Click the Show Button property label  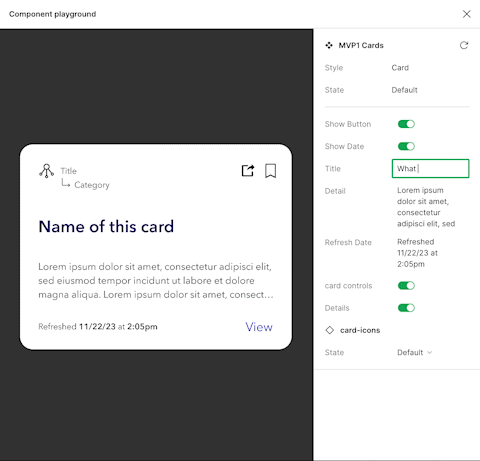348,124
